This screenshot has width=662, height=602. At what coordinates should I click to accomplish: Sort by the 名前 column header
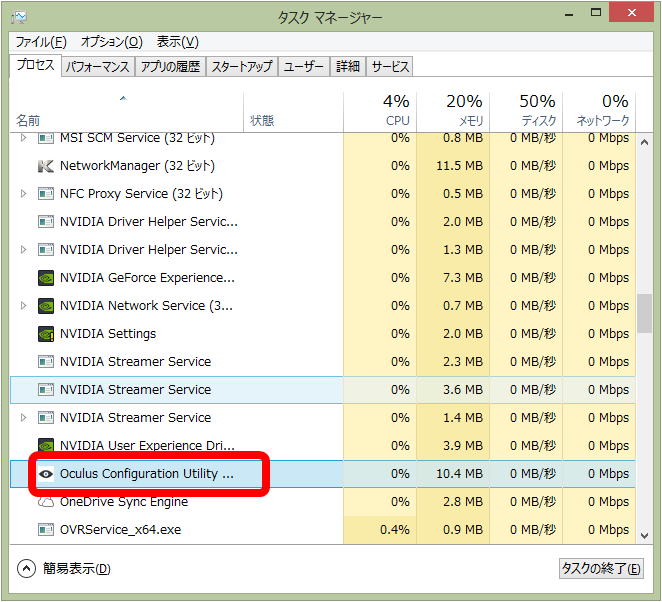coord(126,112)
